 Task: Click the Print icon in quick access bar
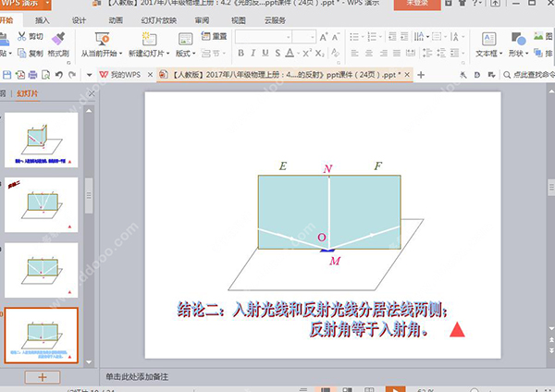tap(33, 75)
